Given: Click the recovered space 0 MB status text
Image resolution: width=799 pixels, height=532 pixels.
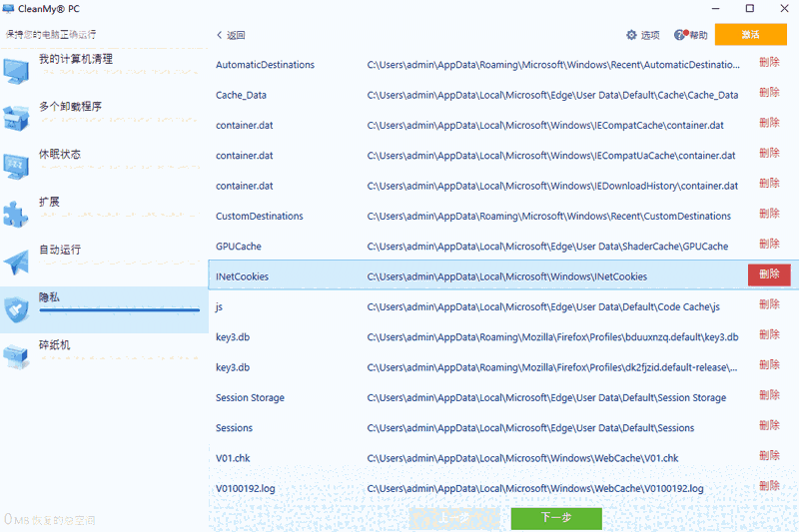Looking at the screenshot, I should [x=49, y=520].
